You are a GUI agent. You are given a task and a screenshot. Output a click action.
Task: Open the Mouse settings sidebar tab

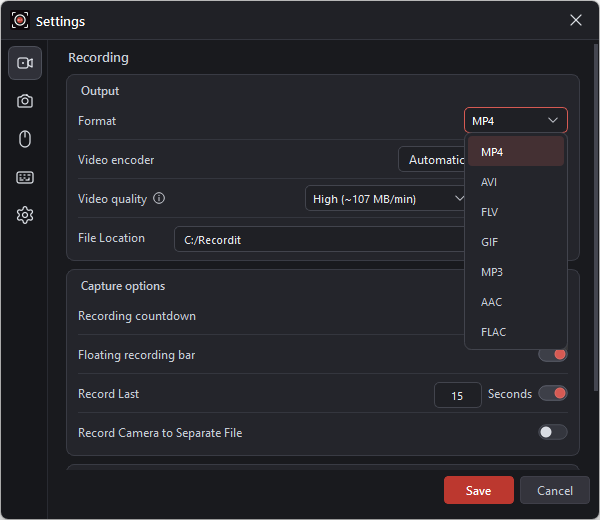(25, 139)
